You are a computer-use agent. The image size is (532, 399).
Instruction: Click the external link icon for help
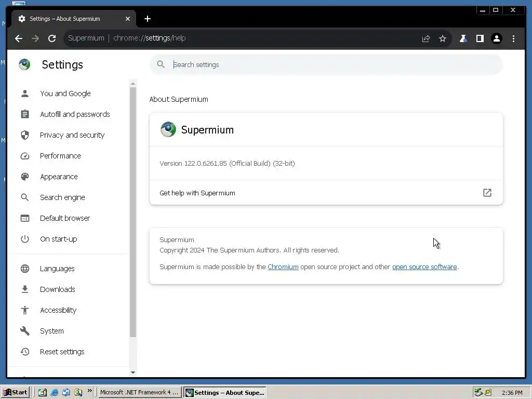[x=487, y=193]
